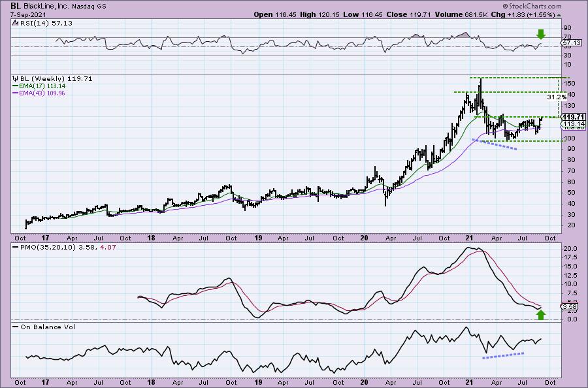
Task: Click the 7-Sep-2021 date label
Action: pos(29,14)
